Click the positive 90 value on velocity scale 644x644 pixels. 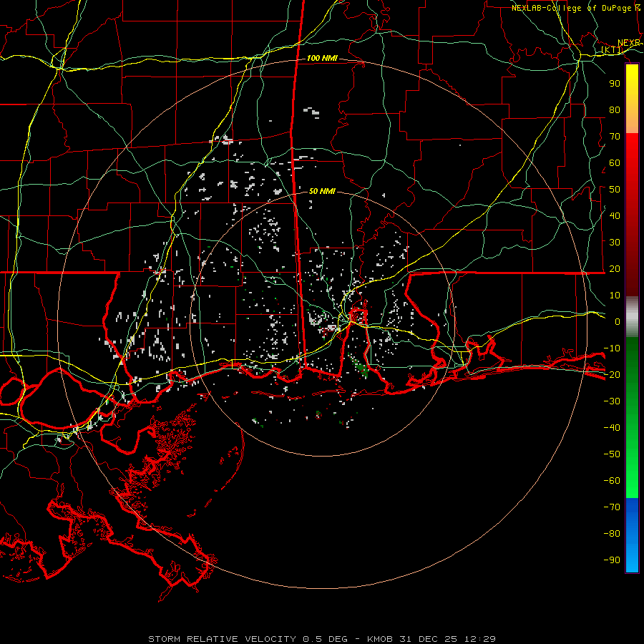pos(615,84)
